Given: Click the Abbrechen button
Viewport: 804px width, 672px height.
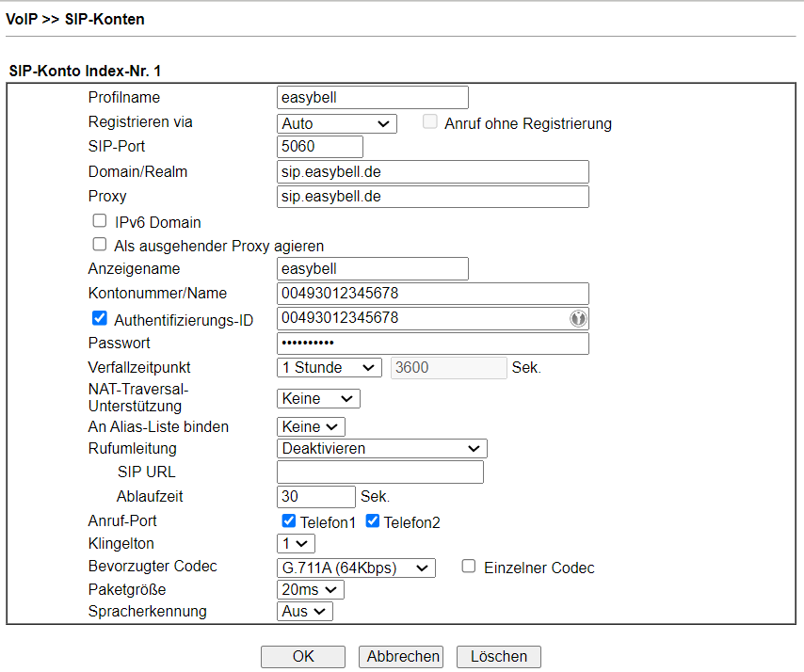Looking at the screenshot, I should [403, 657].
